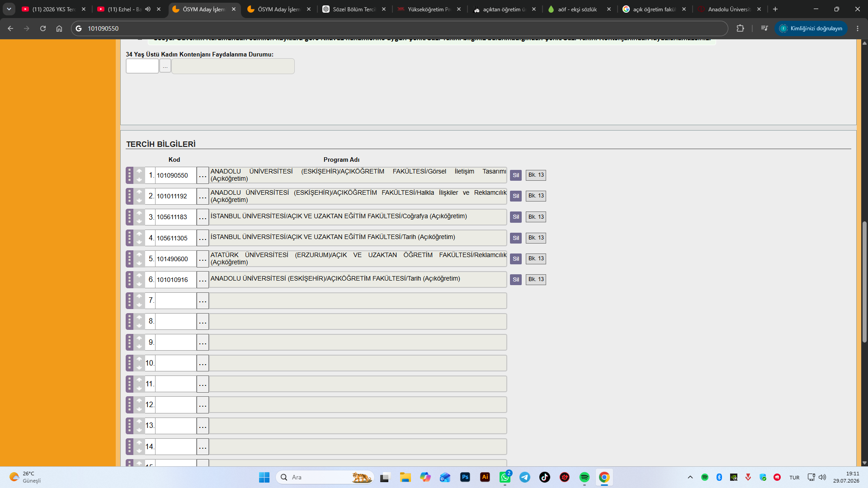868x488 pixels.
Task: Open the 34 Yaş Üstü Kadın Kontenjanı lookup button
Action: click(165, 66)
